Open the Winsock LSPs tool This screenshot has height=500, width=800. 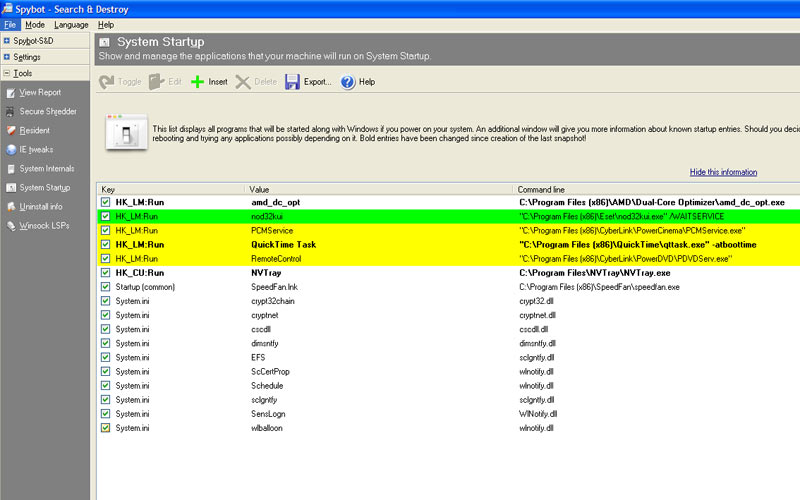pos(46,226)
